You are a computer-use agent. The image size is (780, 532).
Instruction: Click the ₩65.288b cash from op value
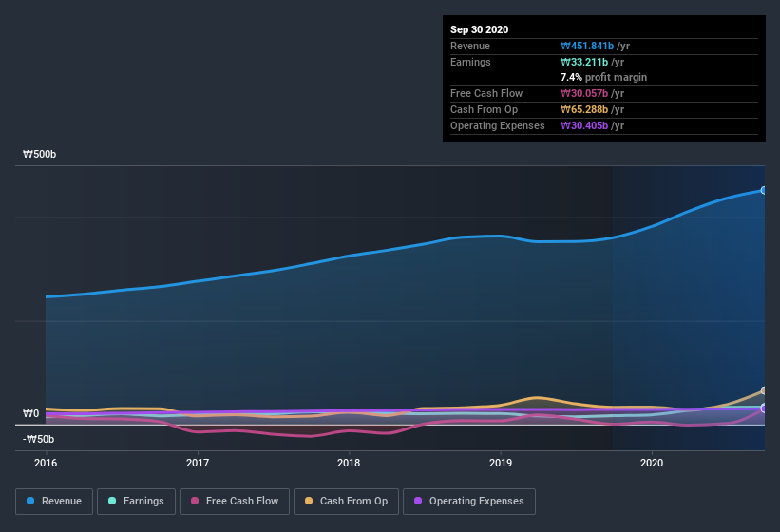coord(584,109)
